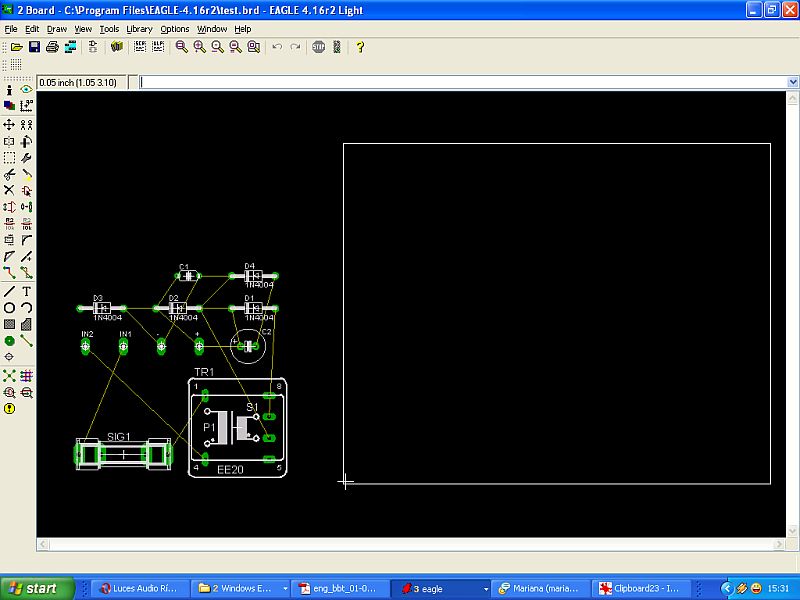Zoom out of the board
The image size is (800, 600).
(x=217, y=47)
